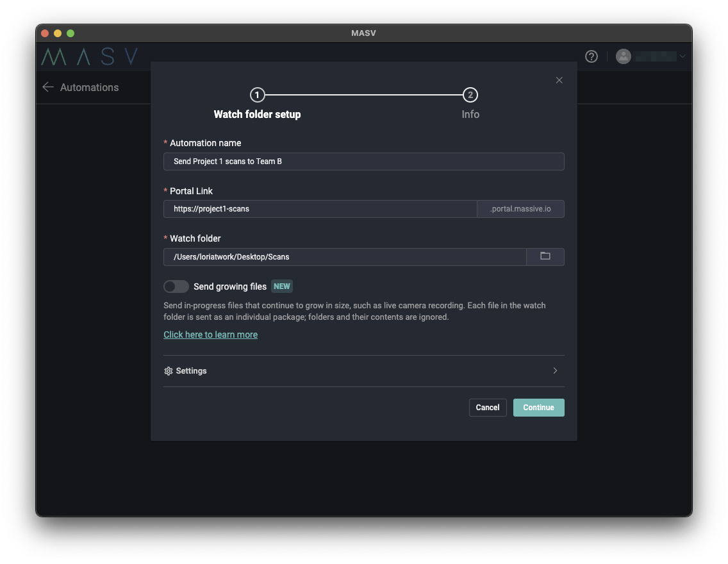Click the back arrow next to Automations
728x564 pixels.
click(47, 87)
